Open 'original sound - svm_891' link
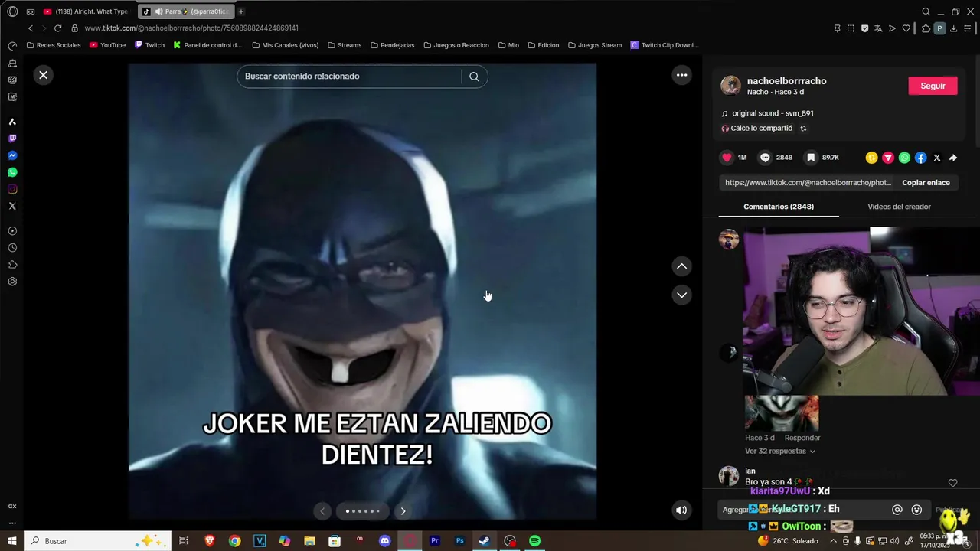Viewport: 980px width, 551px height. click(x=773, y=113)
